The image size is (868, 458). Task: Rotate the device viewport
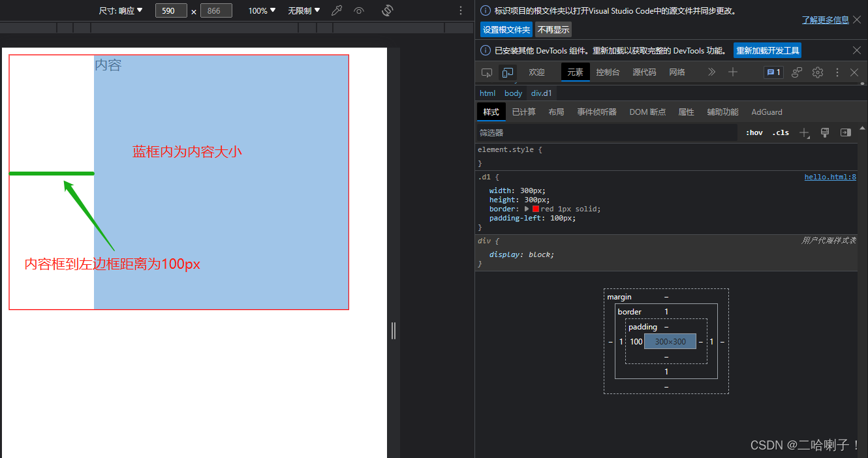pos(387,10)
